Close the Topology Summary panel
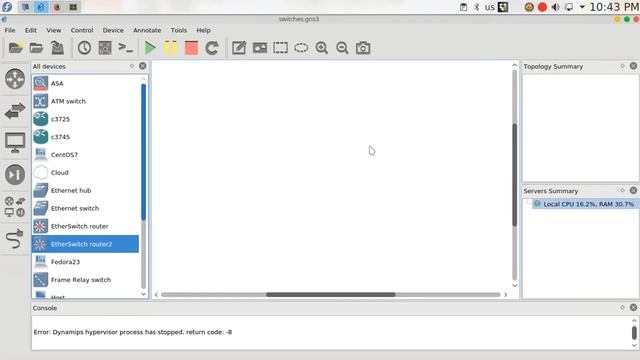Viewport: 640px width, 360px height. [x=633, y=66]
